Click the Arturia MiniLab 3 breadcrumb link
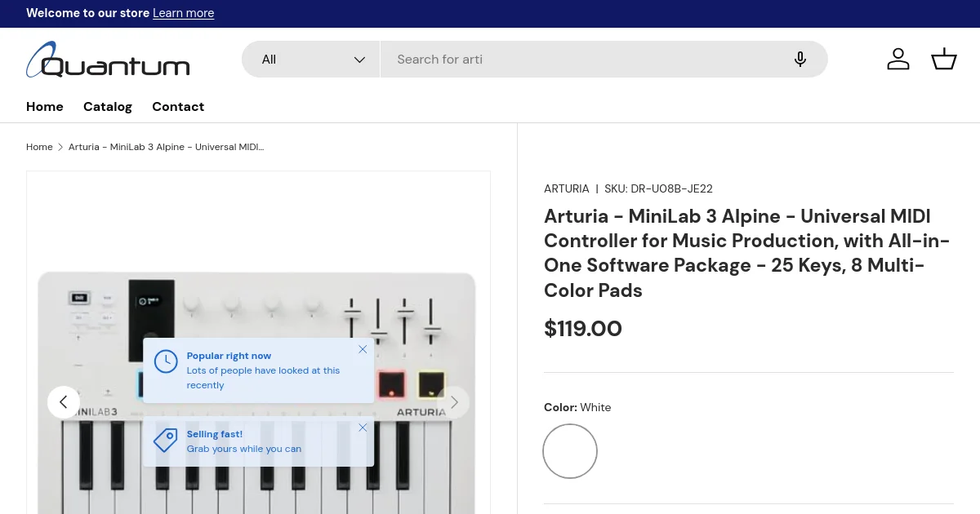980x514 pixels. [166, 147]
